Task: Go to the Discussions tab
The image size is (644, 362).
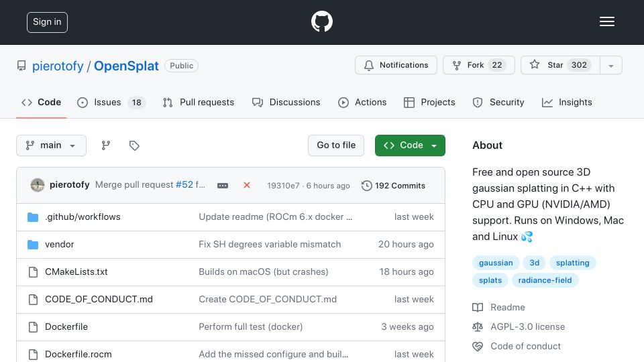Action: [x=286, y=102]
